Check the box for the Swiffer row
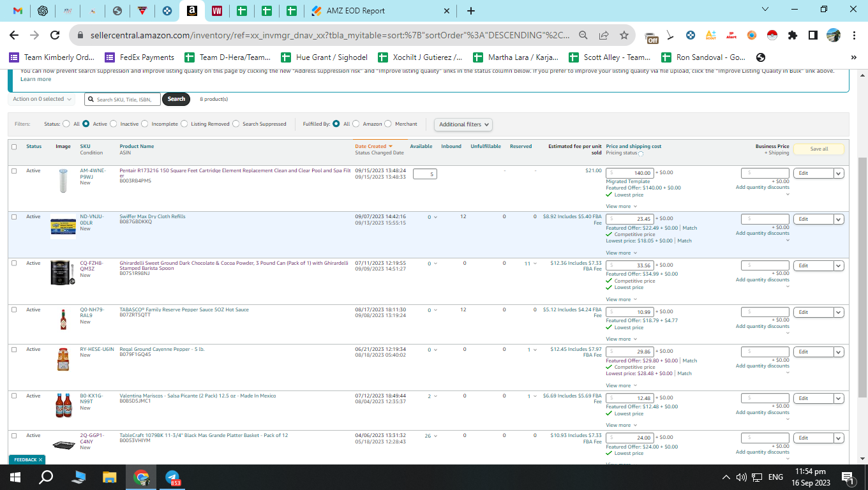Viewport: 868px width, 490px height. click(x=14, y=217)
